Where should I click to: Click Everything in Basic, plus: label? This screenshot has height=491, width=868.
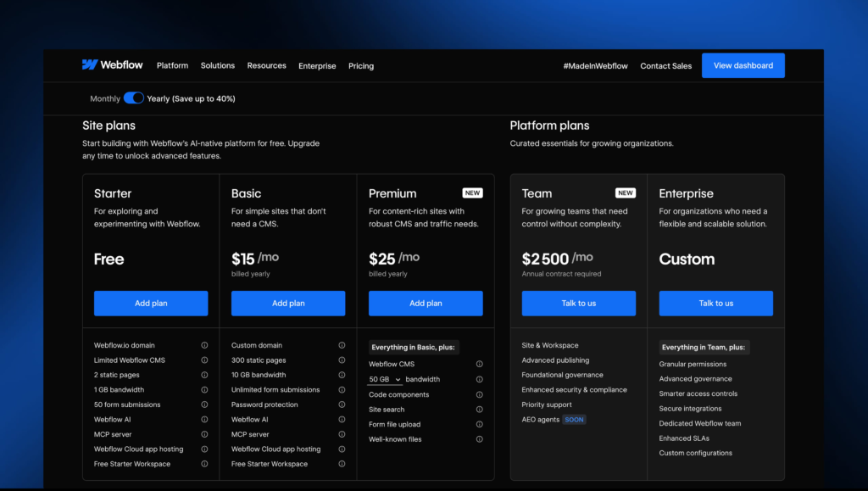413,347
